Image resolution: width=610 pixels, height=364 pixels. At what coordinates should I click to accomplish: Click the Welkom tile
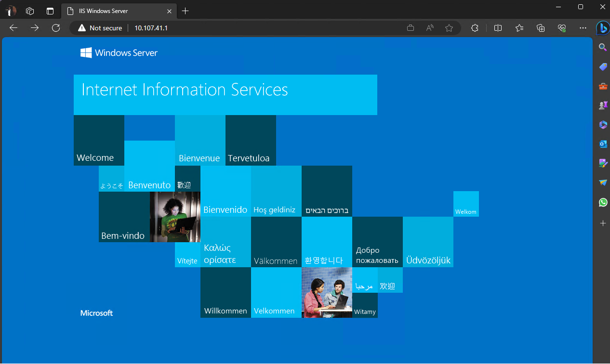(x=466, y=204)
